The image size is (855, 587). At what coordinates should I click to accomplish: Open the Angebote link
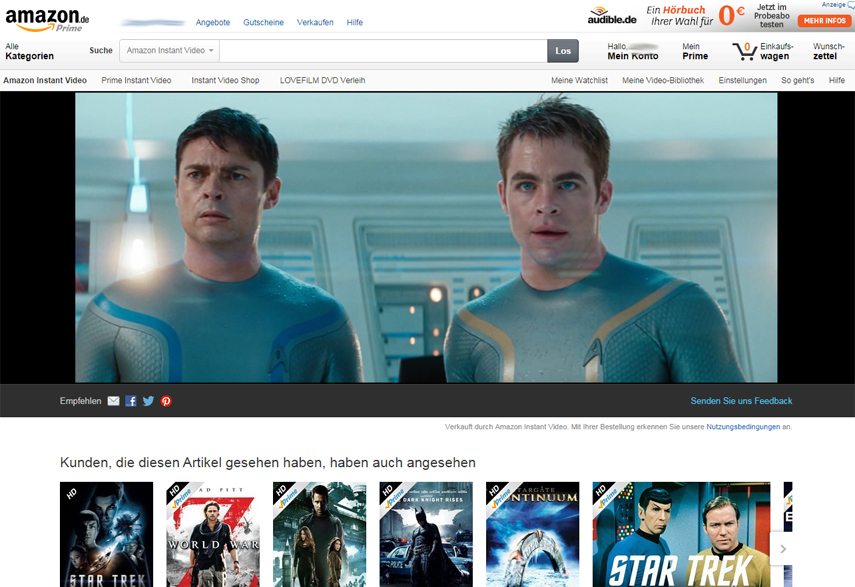tap(213, 22)
